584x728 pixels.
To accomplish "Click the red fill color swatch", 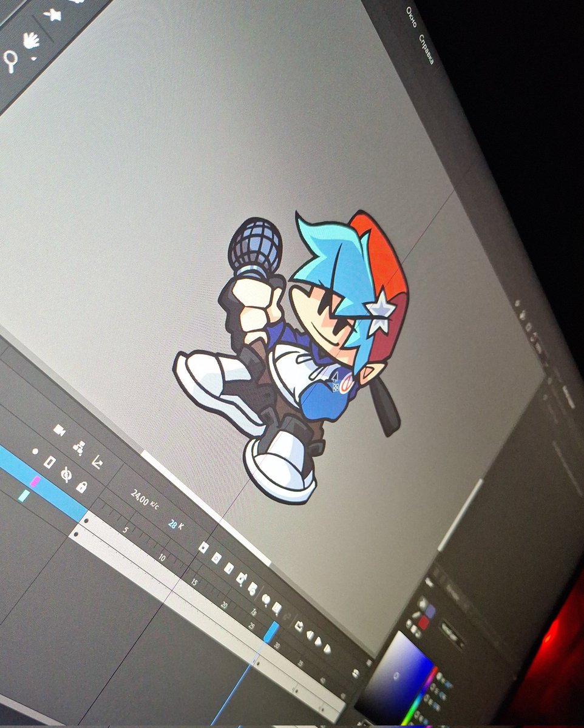I will coord(423,623).
